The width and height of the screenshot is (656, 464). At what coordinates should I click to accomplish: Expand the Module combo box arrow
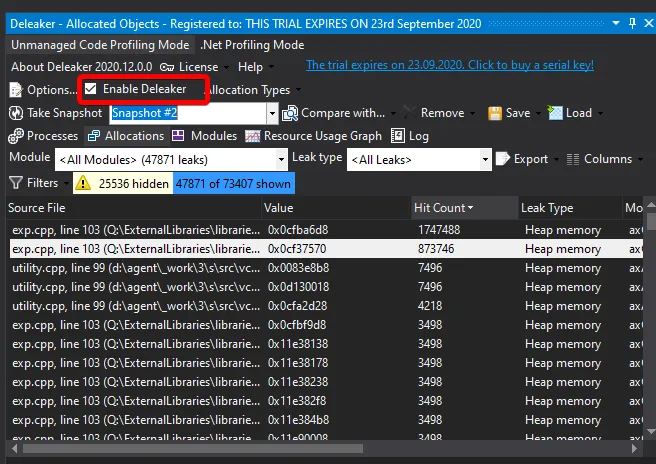(282, 159)
